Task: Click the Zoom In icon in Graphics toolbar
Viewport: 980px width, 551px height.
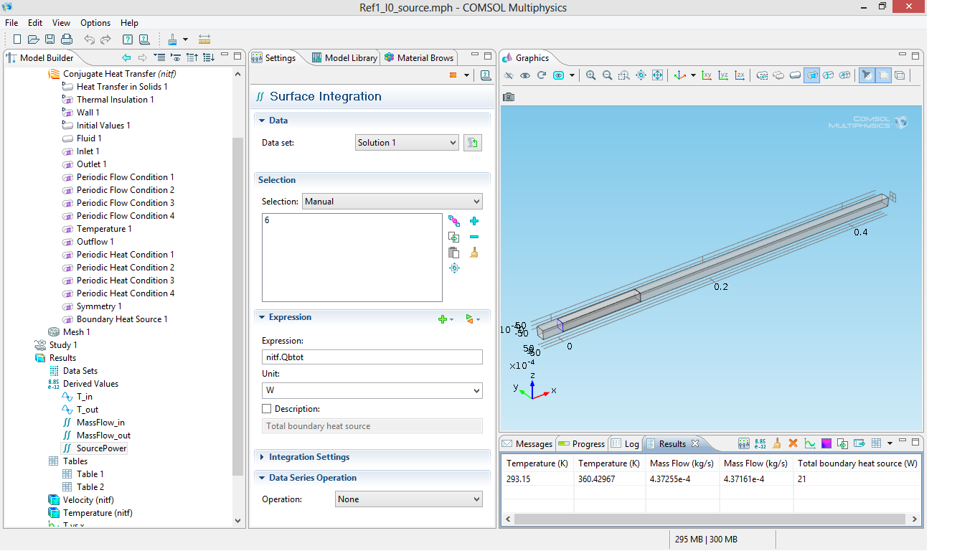Action: pyautogui.click(x=590, y=75)
